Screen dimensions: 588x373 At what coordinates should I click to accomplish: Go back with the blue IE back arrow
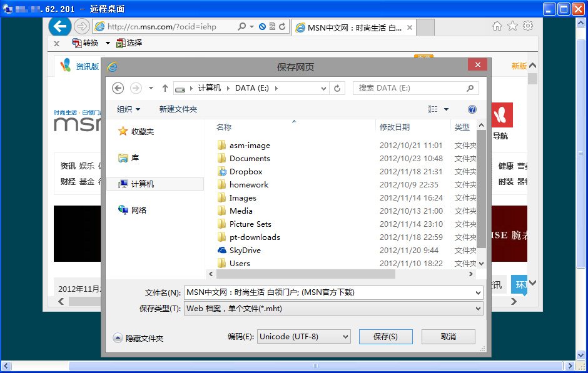click(x=59, y=26)
